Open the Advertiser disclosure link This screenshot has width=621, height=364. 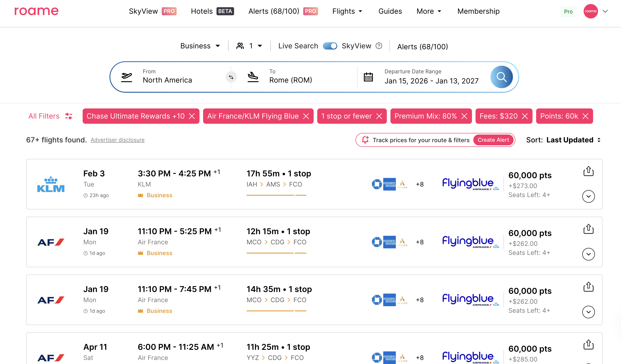(x=117, y=140)
